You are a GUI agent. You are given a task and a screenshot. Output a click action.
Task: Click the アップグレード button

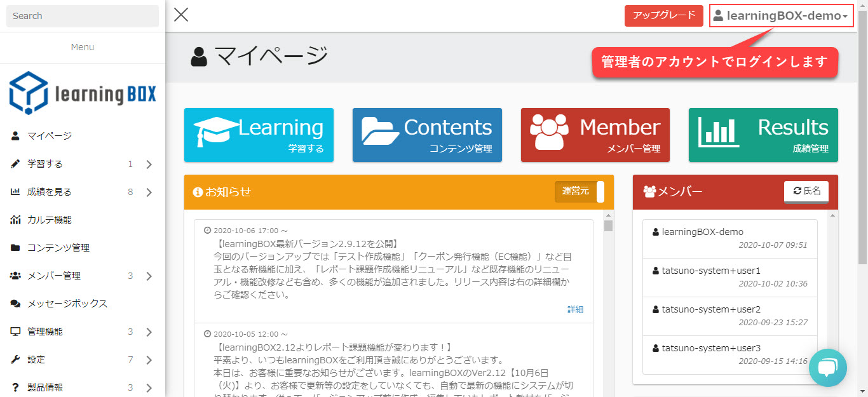click(x=664, y=16)
